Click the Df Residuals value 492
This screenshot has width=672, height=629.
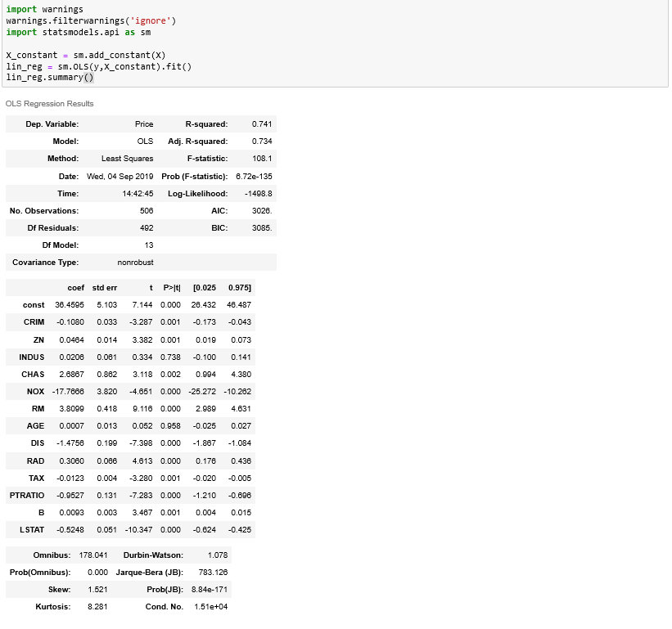(x=147, y=227)
